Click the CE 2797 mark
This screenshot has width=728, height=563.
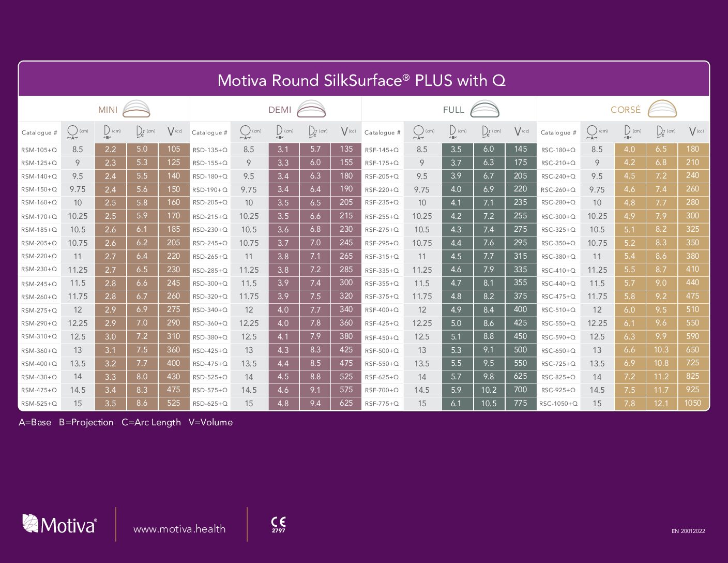[x=278, y=524]
